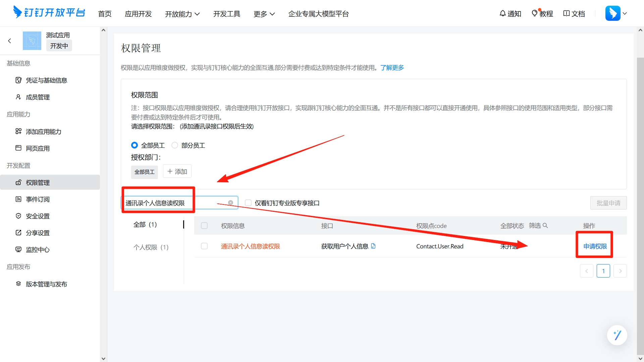Click the 全部员工 department tag

coord(145,172)
